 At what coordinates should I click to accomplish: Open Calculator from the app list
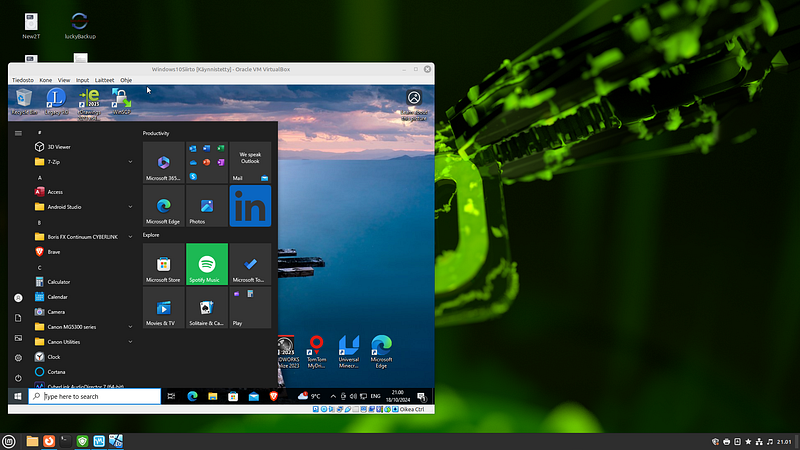[x=83, y=282]
